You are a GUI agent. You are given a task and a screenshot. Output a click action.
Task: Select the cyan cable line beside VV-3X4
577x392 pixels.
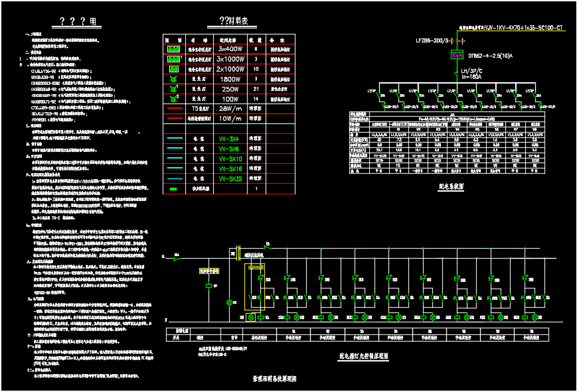[x=174, y=139]
